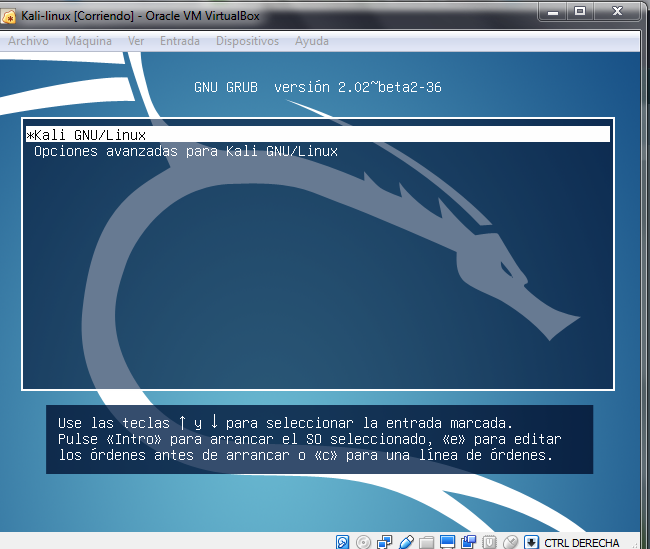Expand the Dispositivos menu

pyautogui.click(x=247, y=41)
